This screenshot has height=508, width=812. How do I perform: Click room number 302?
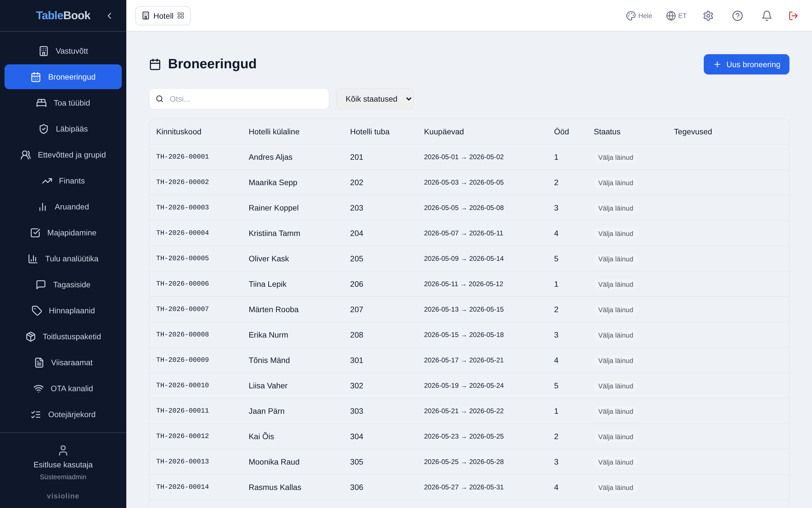[356, 386]
